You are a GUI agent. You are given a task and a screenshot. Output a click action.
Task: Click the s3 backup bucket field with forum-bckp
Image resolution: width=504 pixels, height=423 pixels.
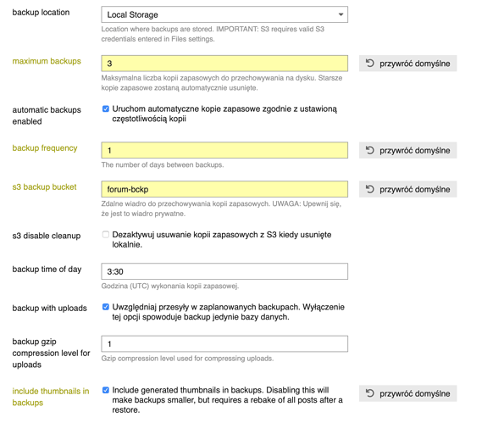click(x=224, y=189)
